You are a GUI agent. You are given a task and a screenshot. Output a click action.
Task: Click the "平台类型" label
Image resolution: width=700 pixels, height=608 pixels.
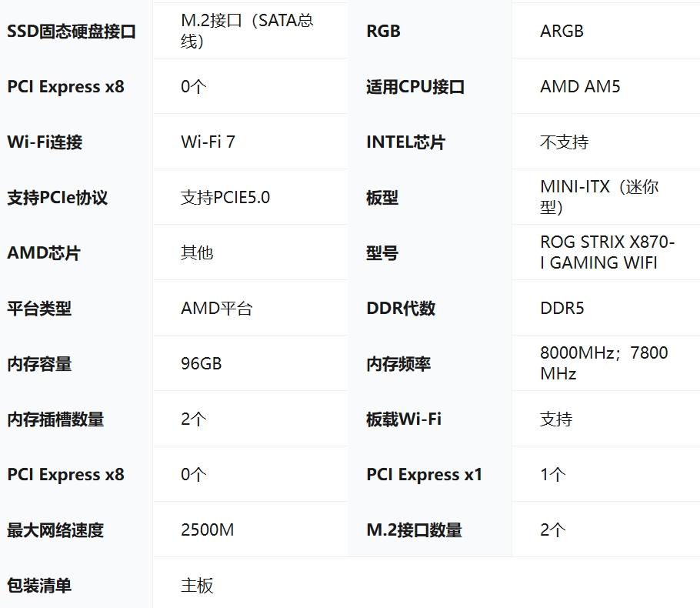39,309
